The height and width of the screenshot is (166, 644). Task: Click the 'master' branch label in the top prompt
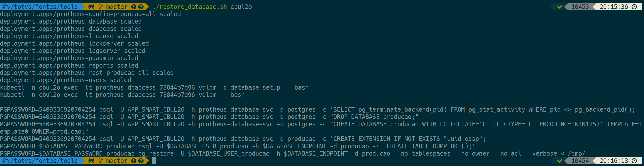pos(117,7)
